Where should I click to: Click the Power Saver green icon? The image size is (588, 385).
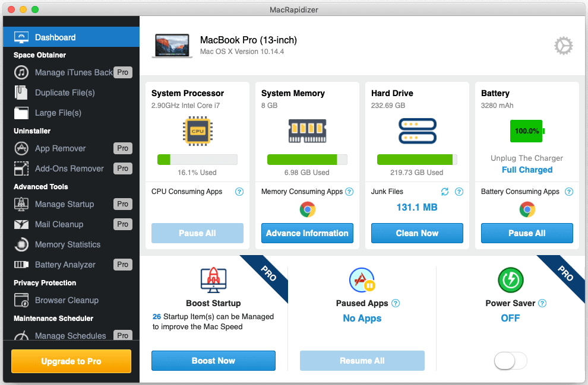(x=510, y=280)
